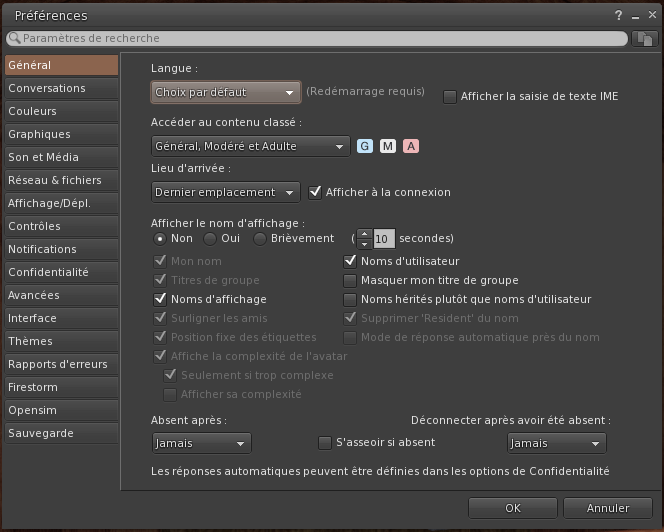Click the OK button

512,508
